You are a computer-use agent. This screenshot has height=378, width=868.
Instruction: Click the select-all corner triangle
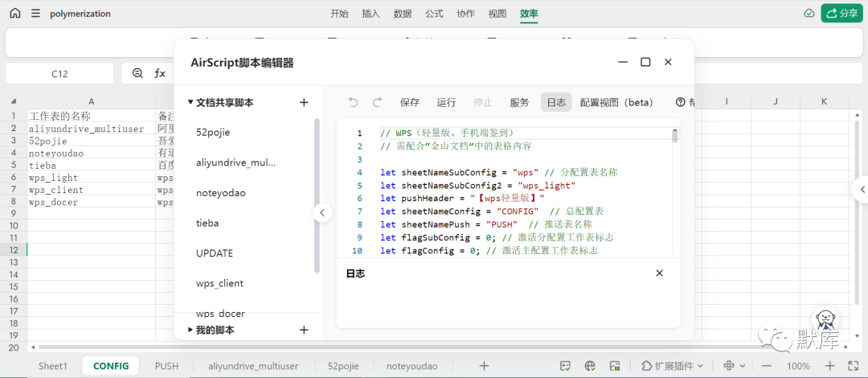tap(14, 101)
